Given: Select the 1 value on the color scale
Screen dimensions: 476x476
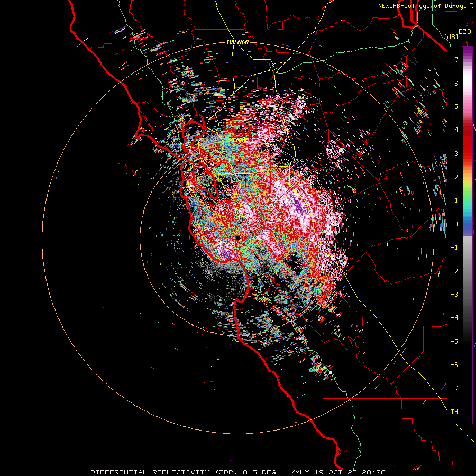Looking at the screenshot, I should click(x=456, y=200).
